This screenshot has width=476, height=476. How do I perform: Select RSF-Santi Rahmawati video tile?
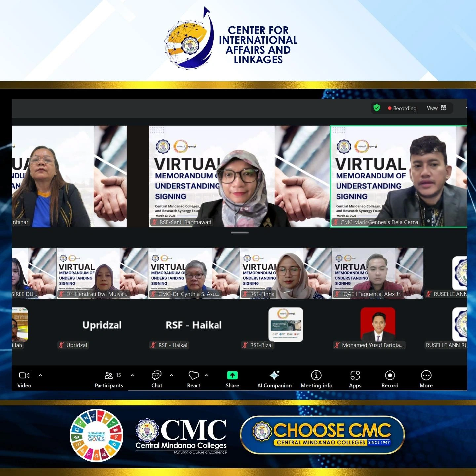click(239, 176)
